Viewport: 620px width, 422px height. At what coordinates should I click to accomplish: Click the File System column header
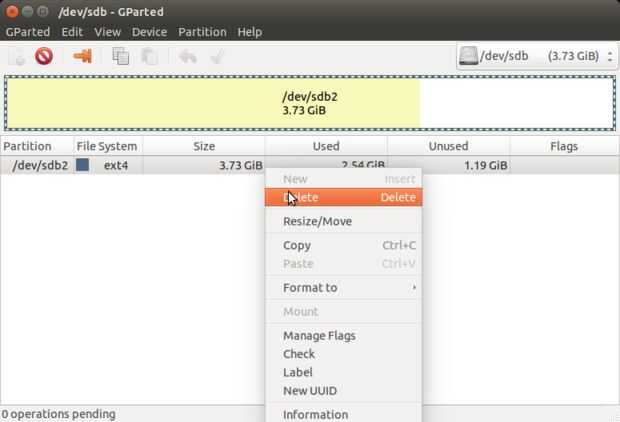(108, 146)
